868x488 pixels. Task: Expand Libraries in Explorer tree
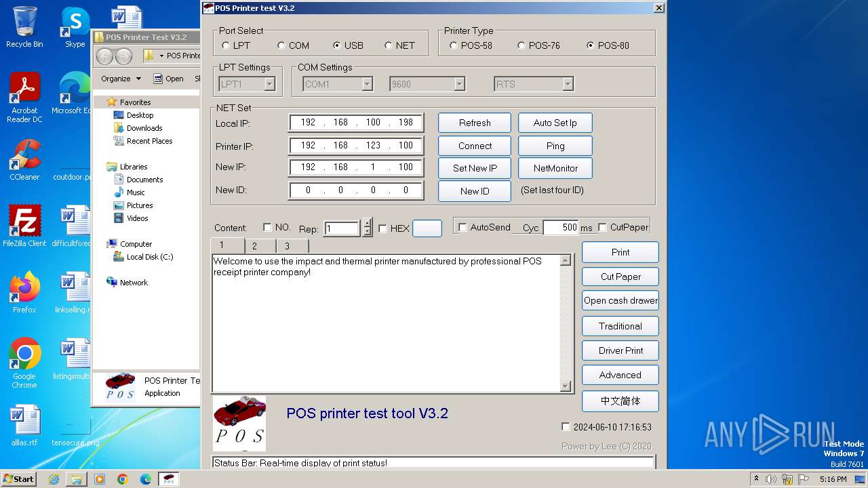(134, 167)
